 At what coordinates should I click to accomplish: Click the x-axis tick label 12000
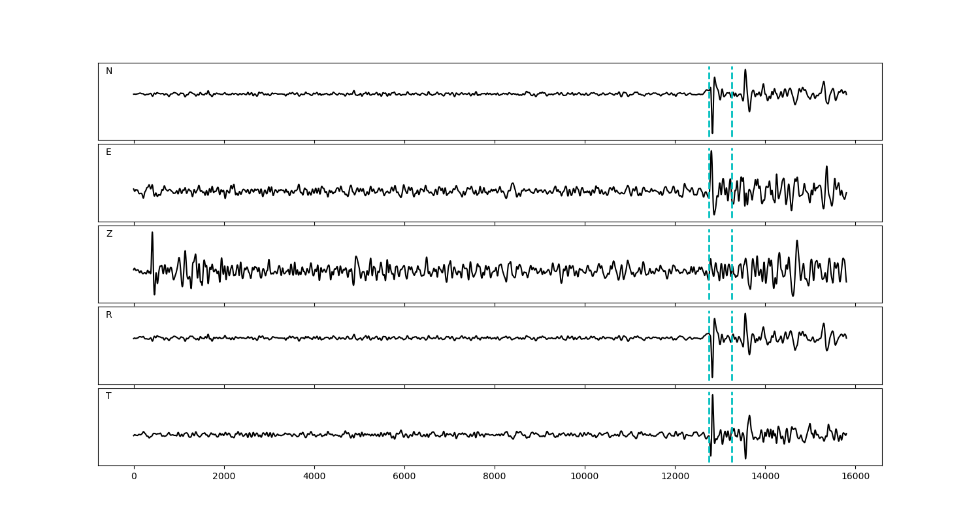(x=675, y=477)
